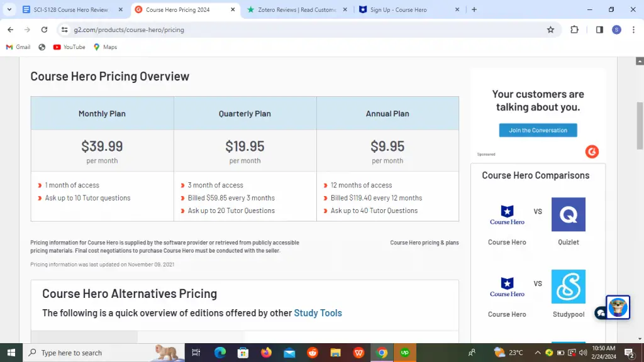Open Chrome's three-dot menu
This screenshot has height=362, width=644.
633,30
